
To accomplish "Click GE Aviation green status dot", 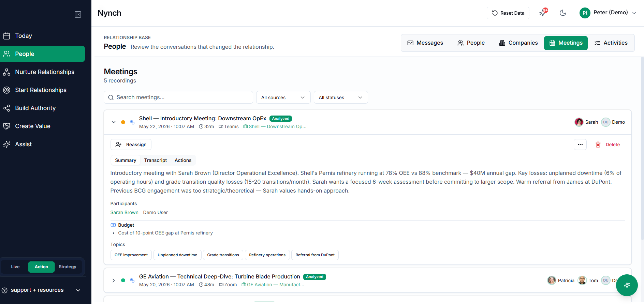I will pos(123,280).
